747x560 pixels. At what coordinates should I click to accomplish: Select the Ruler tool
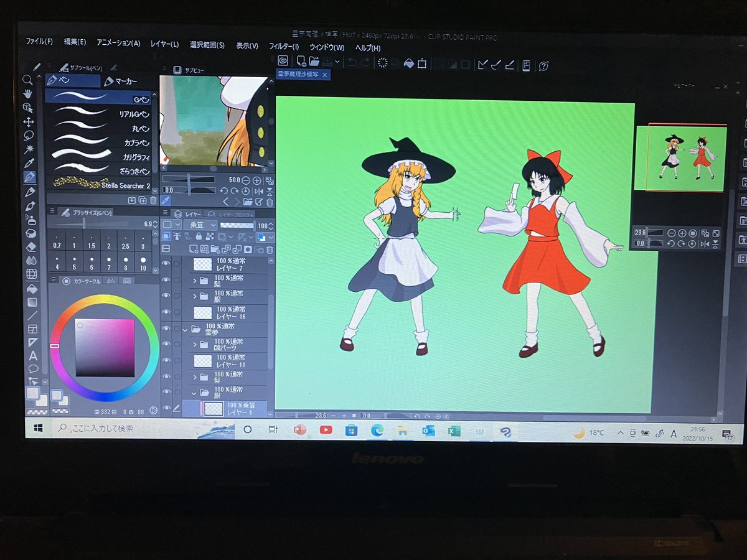[32, 342]
